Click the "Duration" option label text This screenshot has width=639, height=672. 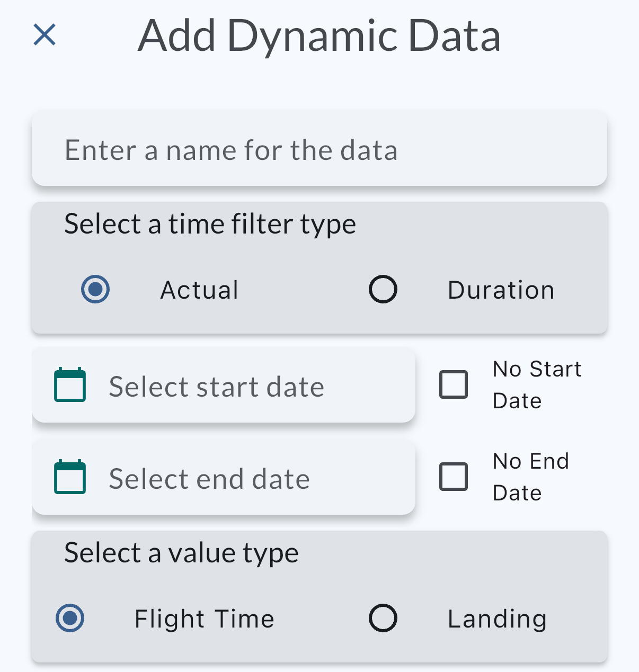pos(501,290)
